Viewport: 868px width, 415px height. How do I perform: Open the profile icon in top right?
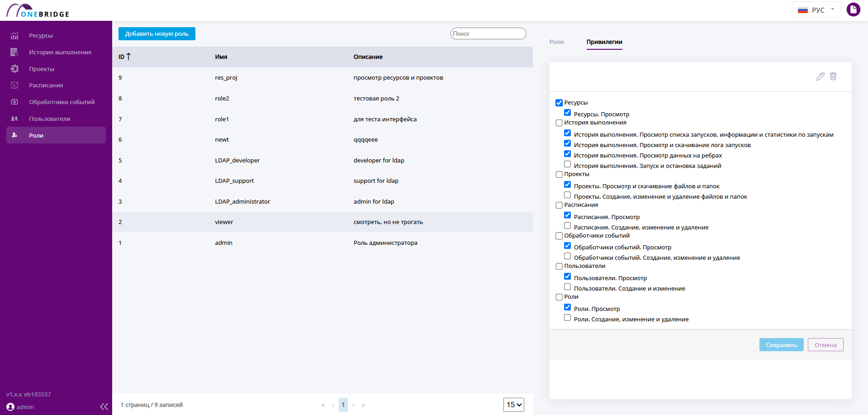click(x=853, y=10)
